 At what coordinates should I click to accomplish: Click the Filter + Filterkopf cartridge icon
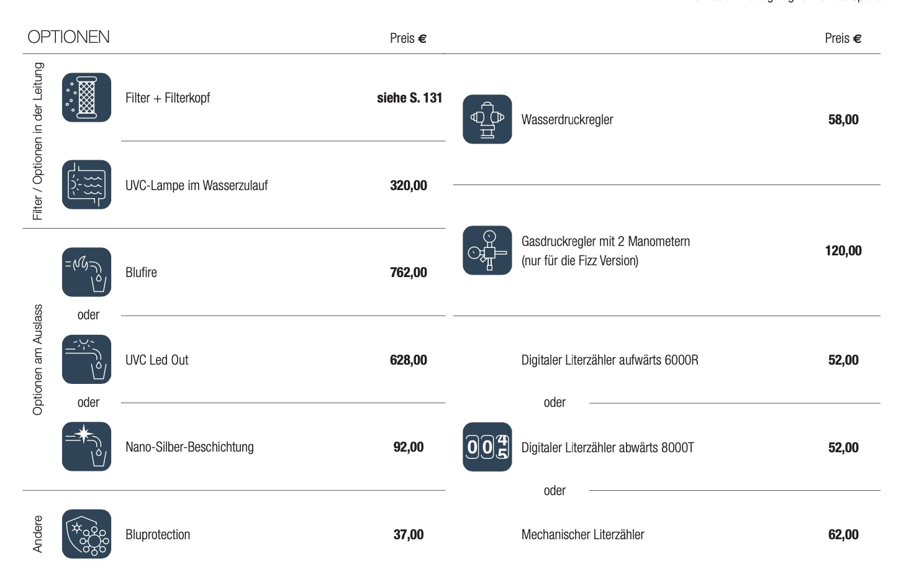(x=86, y=98)
